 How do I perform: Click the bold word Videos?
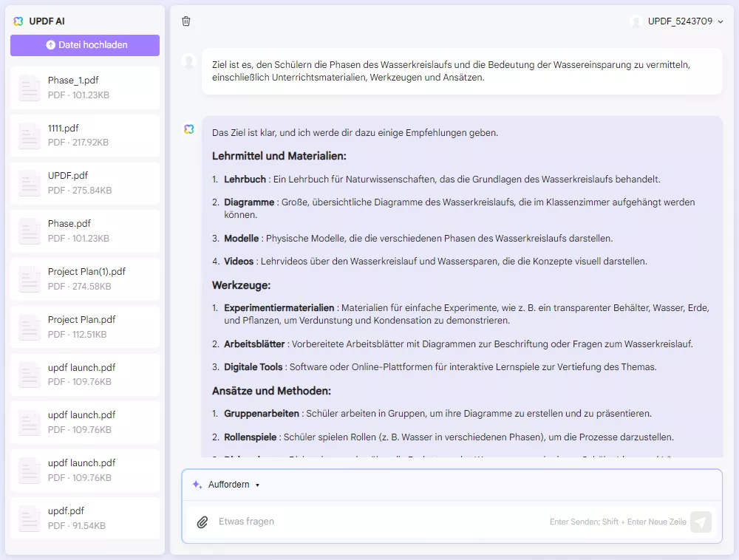click(239, 262)
